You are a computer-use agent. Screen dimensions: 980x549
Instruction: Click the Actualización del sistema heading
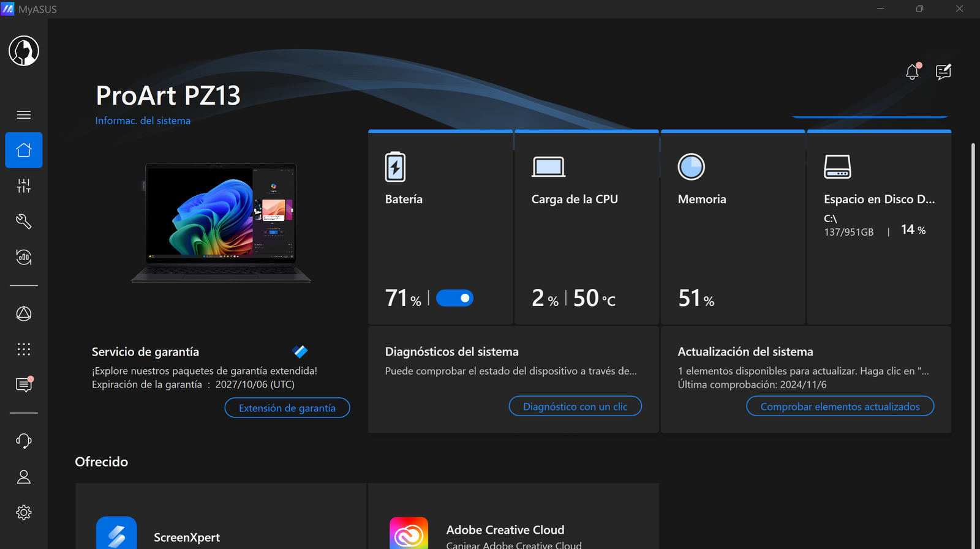745,351
